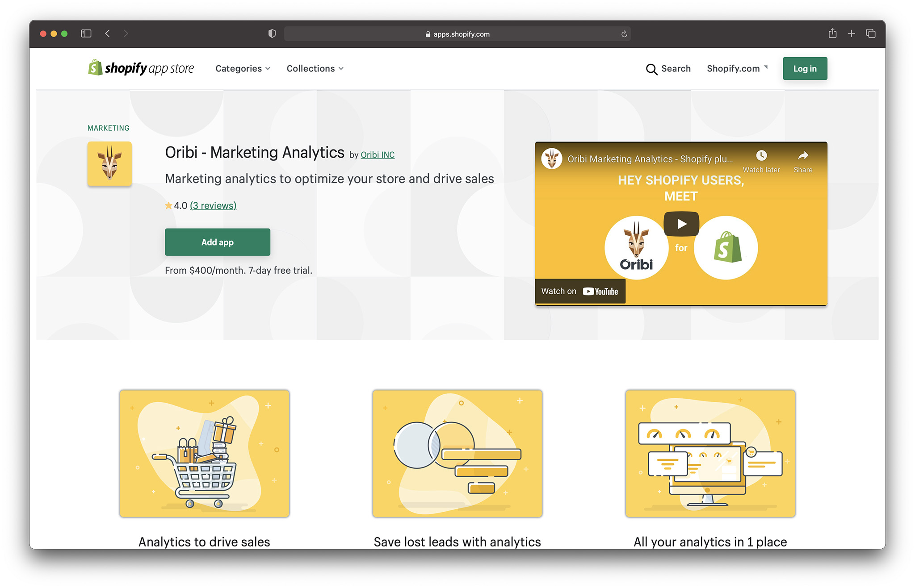Screen dimensions: 915x588
Task: Click the Search label in the header
Action: [x=676, y=68]
